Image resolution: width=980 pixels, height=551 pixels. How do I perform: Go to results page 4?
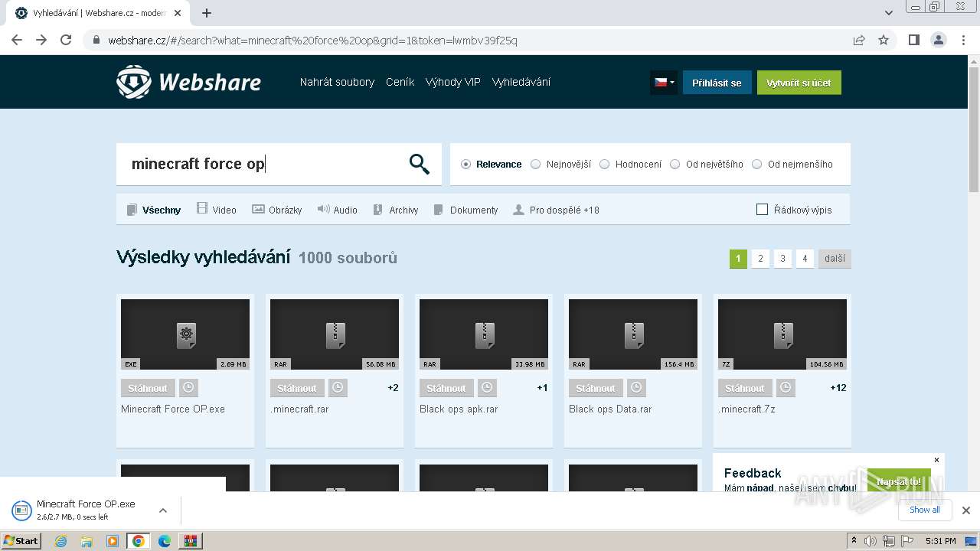point(805,259)
